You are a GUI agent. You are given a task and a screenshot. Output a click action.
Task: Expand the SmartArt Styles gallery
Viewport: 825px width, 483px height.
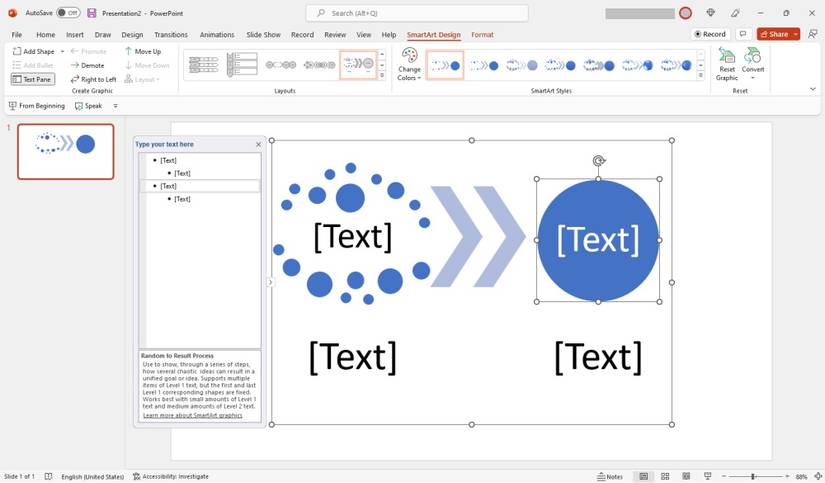(x=700, y=76)
